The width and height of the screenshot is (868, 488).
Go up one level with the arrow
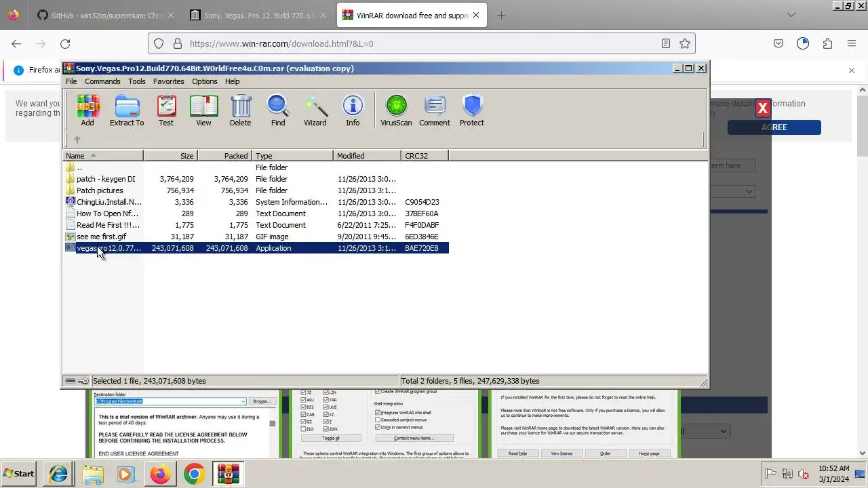pyautogui.click(x=77, y=140)
